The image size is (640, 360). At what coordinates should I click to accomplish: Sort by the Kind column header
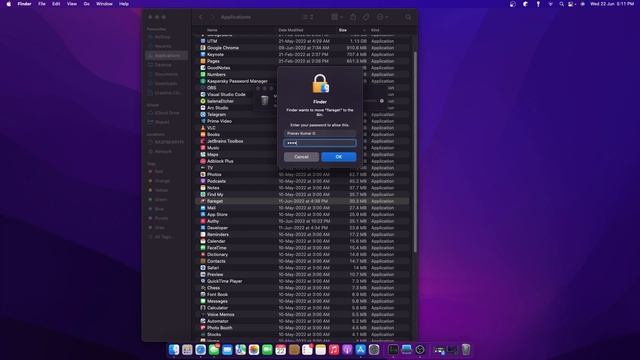375,30
